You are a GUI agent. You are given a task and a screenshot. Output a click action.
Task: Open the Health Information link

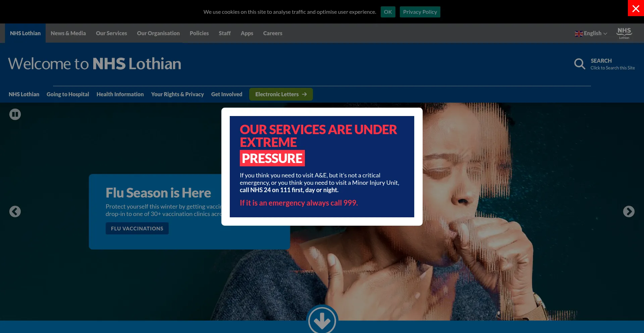tap(120, 94)
